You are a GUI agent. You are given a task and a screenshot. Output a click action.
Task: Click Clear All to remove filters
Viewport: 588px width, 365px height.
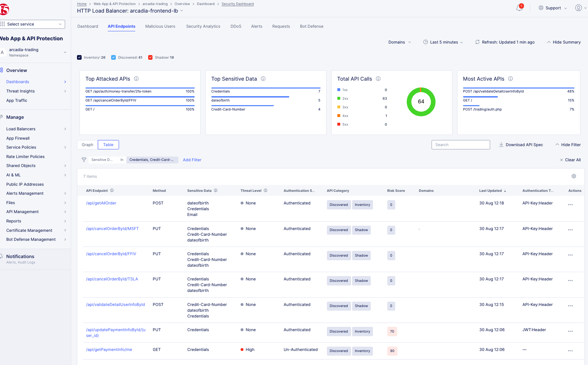[x=572, y=159]
